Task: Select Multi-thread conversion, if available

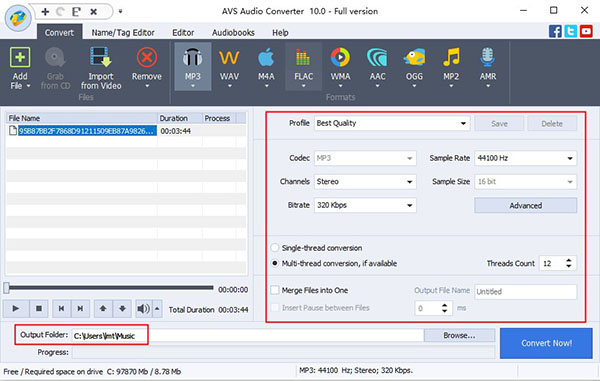Action: [275, 263]
